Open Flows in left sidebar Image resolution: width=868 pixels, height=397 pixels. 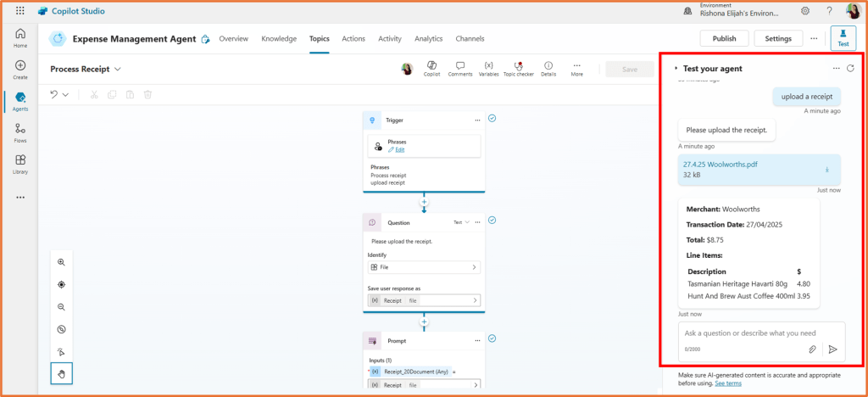[x=20, y=131]
